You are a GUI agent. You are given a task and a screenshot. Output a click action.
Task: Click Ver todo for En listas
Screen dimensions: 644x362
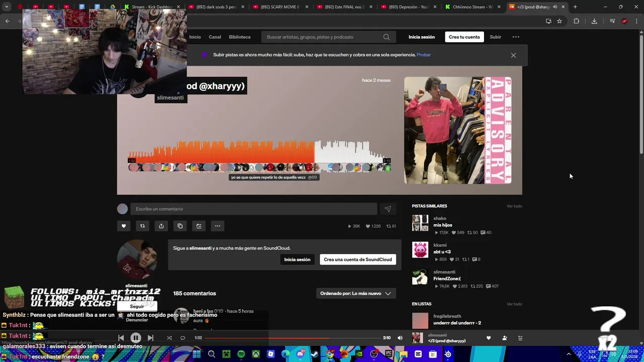coord(514,304)
